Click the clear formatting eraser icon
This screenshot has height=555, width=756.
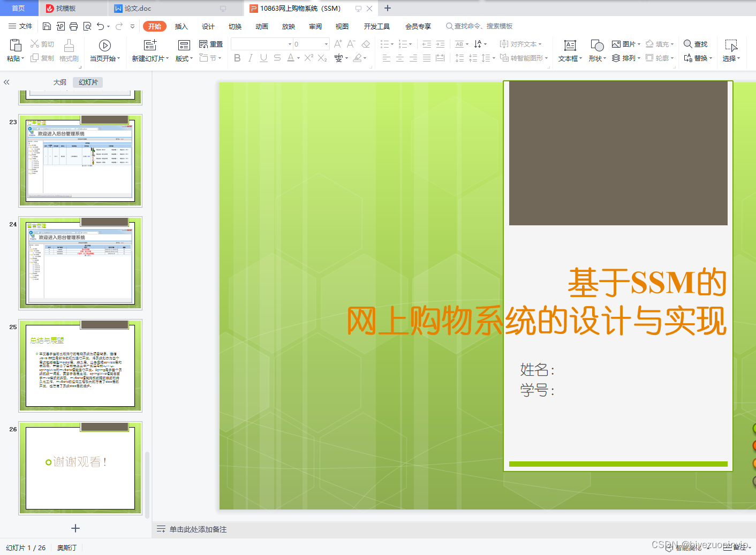tap(366, 44)
